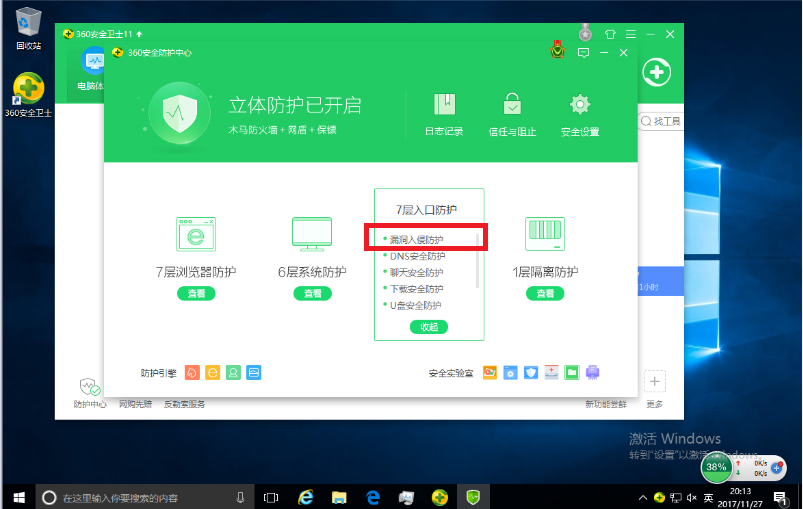This screenshot has height=509, width=803.
Task: Click the 1层隔离防护 isolation icon
Action: [545, 234]
